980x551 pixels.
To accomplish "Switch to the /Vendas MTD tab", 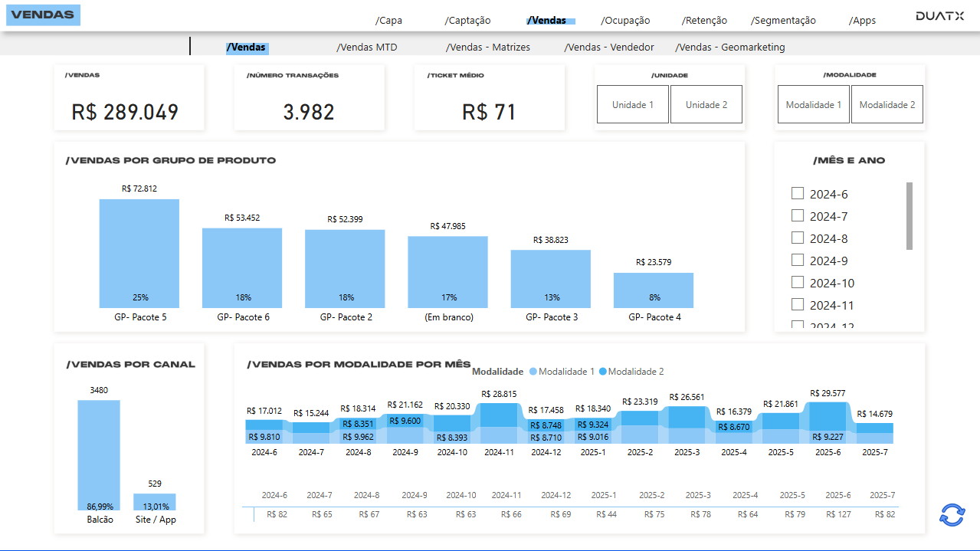I will [x=365, y=47].
